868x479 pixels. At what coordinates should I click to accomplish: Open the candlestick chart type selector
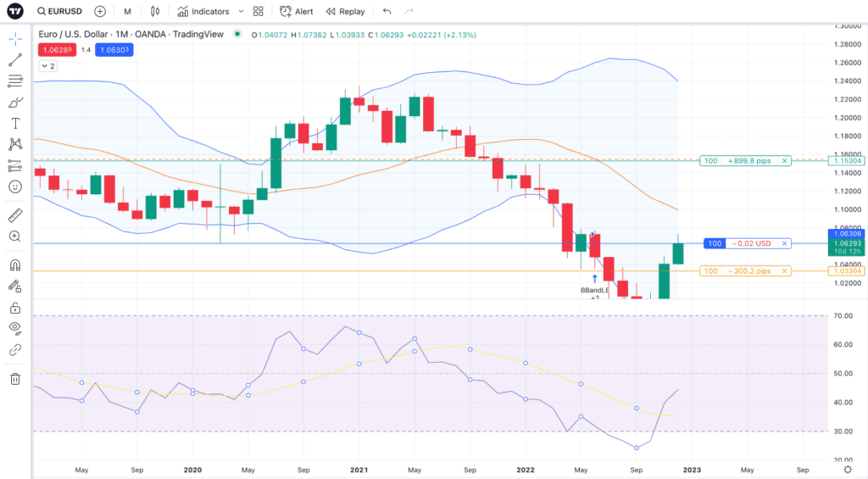tap(153, 12)
